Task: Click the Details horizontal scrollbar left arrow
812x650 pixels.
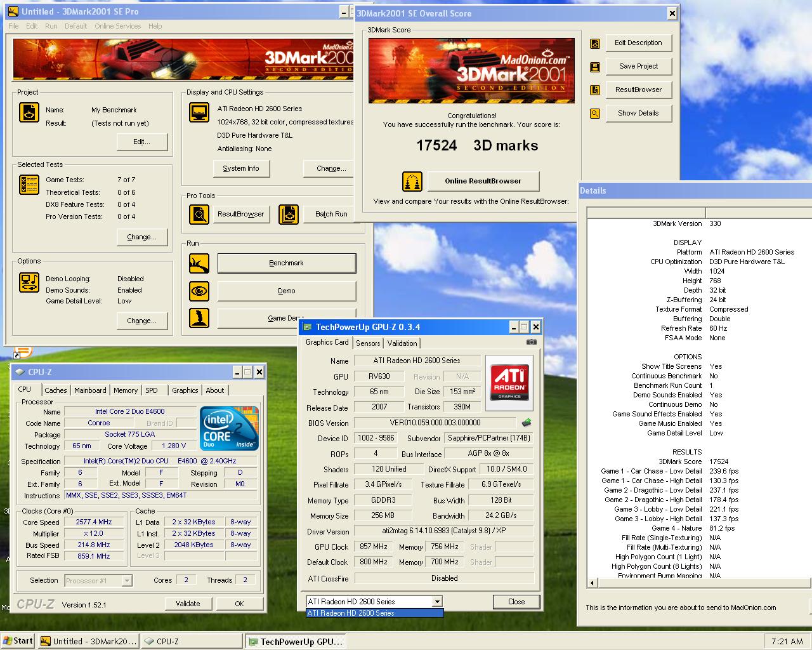Action: click(593, 583)
